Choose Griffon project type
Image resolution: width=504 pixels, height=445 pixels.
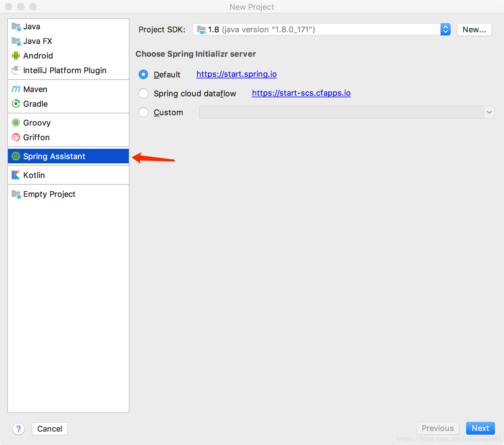68,137
